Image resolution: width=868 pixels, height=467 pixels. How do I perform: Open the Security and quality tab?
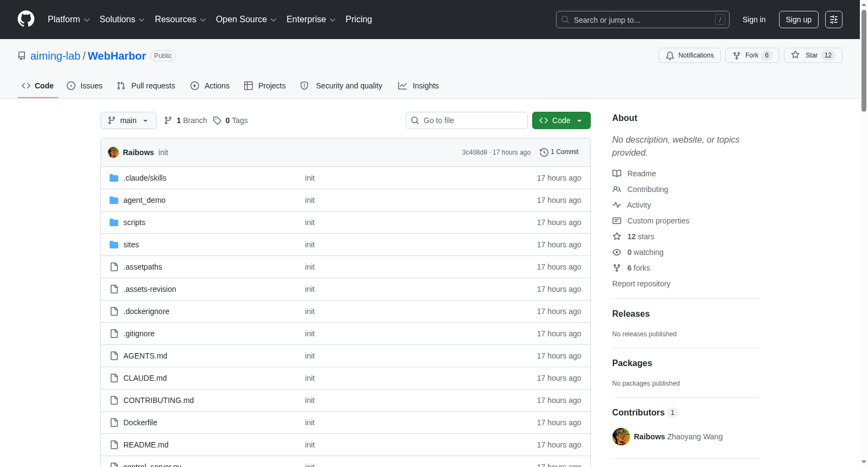[341, 86]
